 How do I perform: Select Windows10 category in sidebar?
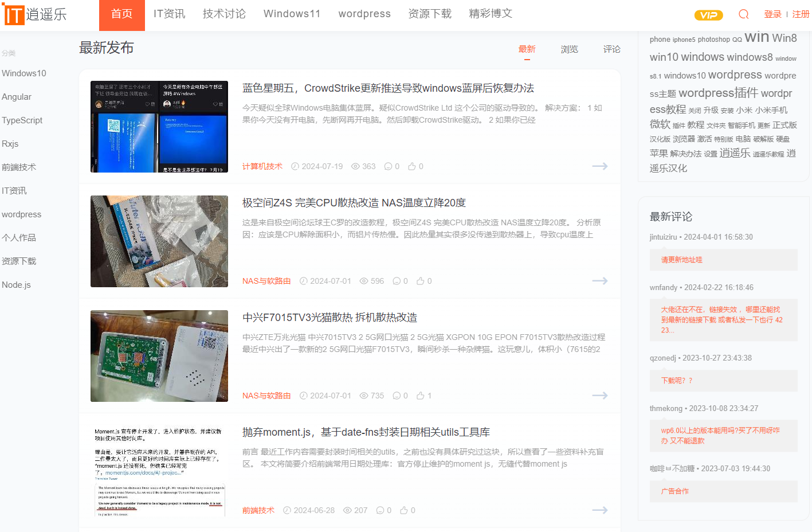point(24,73)
